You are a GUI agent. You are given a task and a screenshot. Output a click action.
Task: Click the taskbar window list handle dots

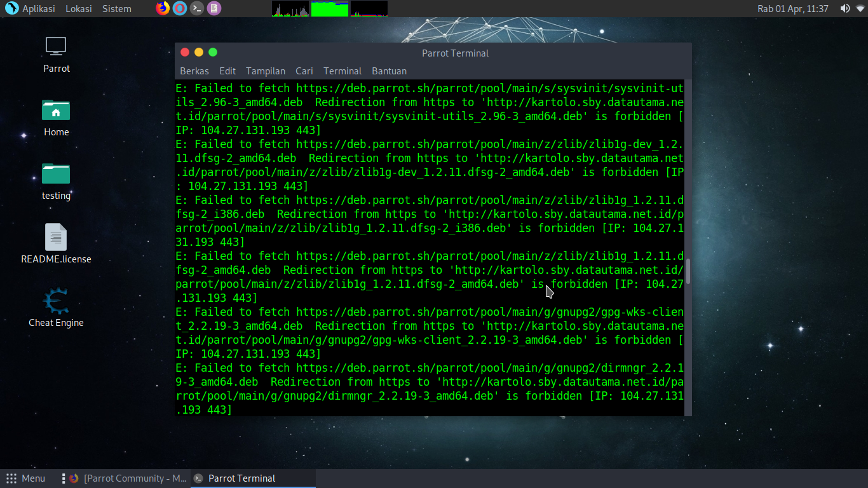tap(64, 478)
